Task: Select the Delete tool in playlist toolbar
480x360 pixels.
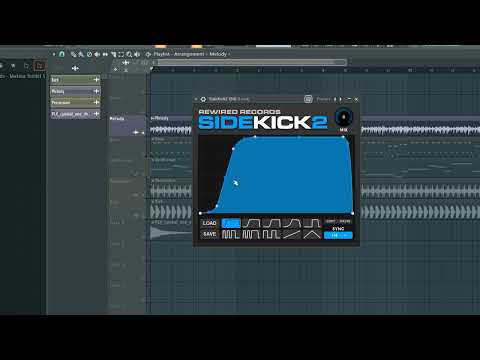Action: click(89, 54)
